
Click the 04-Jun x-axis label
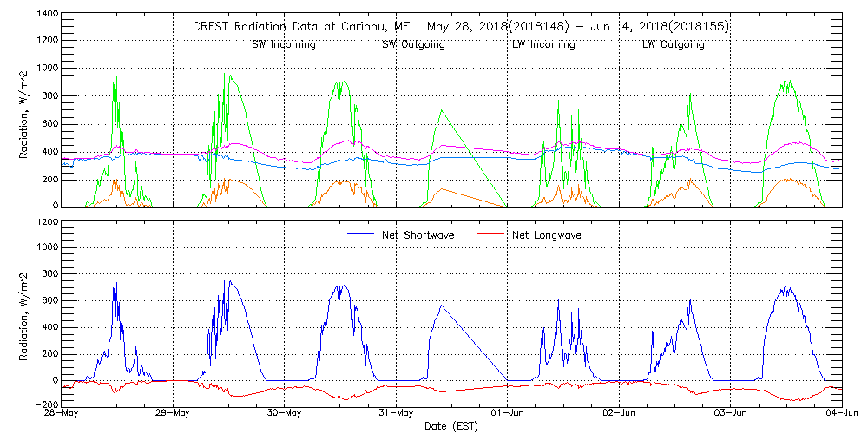(x=840, y=413)
